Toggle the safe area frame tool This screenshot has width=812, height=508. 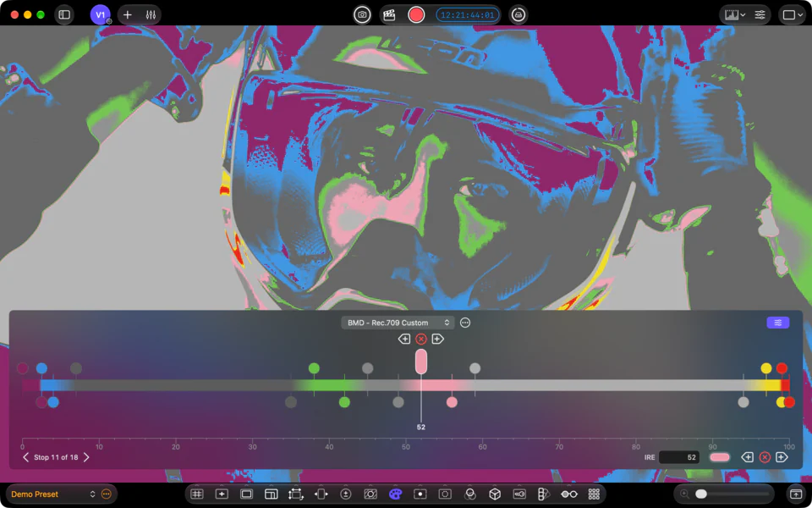pos(246,494)
